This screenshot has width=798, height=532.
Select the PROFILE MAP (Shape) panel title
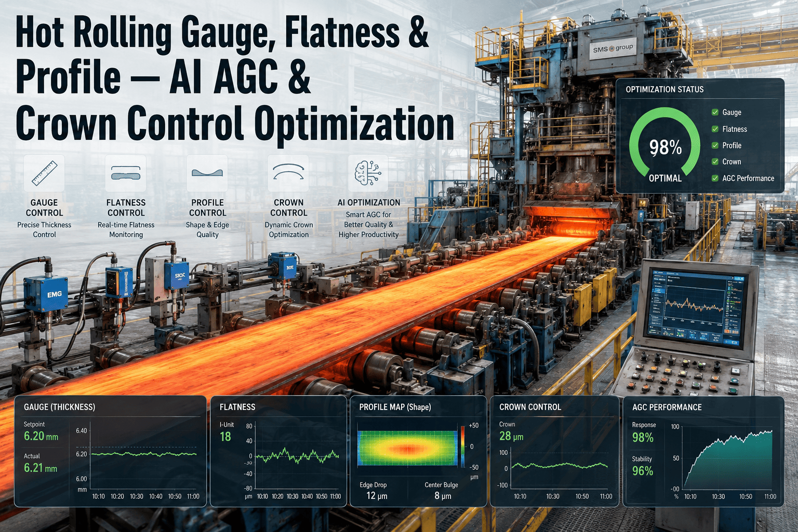point(395,407)
